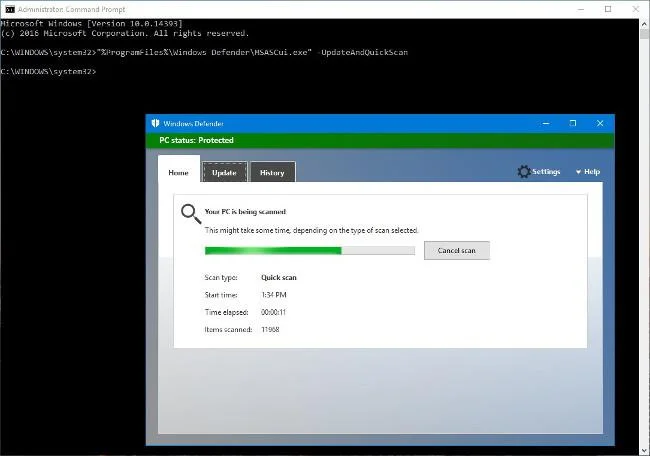
Task: Switch to the Update tab
Action: point(224,172)
